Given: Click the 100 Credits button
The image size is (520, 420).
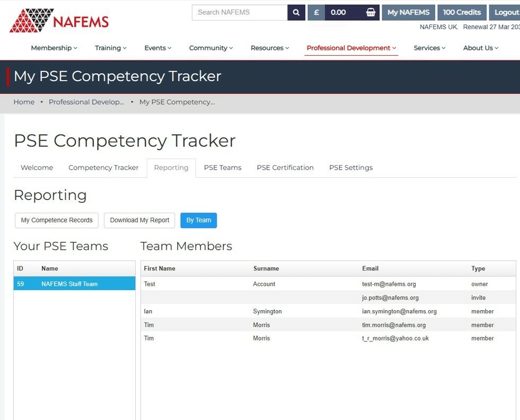Looking at the screenshot, I should 462,13.
